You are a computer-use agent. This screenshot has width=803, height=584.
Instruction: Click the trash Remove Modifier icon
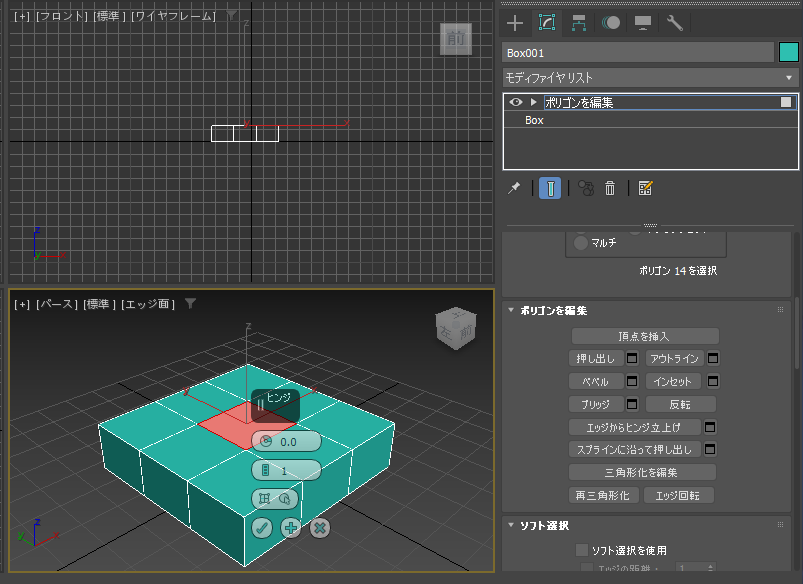609,188
